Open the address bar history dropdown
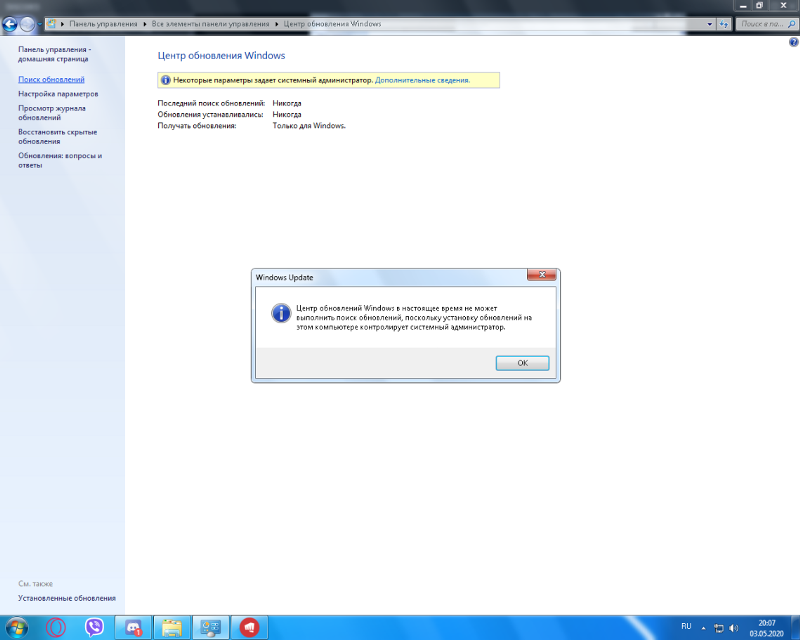The image size is (800, 640). click(x=709, y=24)
